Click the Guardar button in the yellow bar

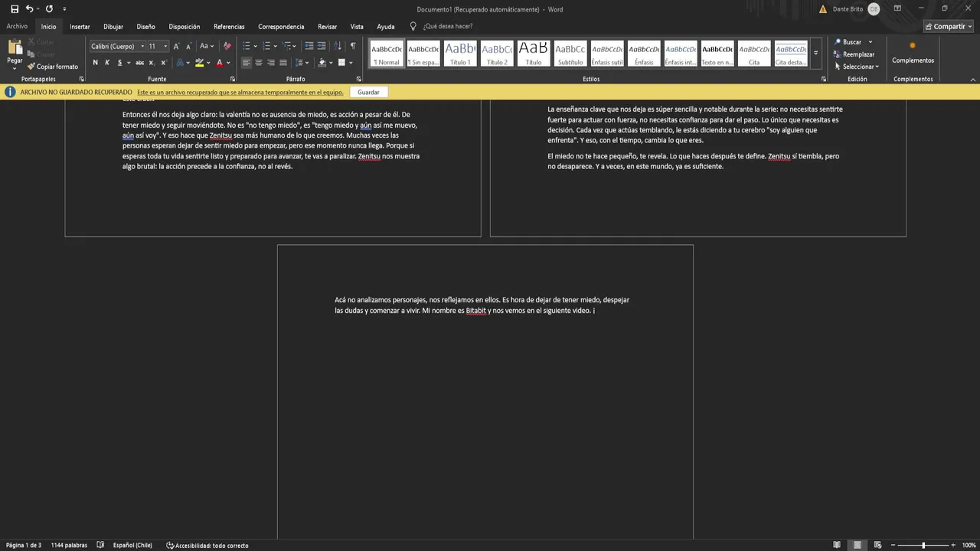pos(368,92)
